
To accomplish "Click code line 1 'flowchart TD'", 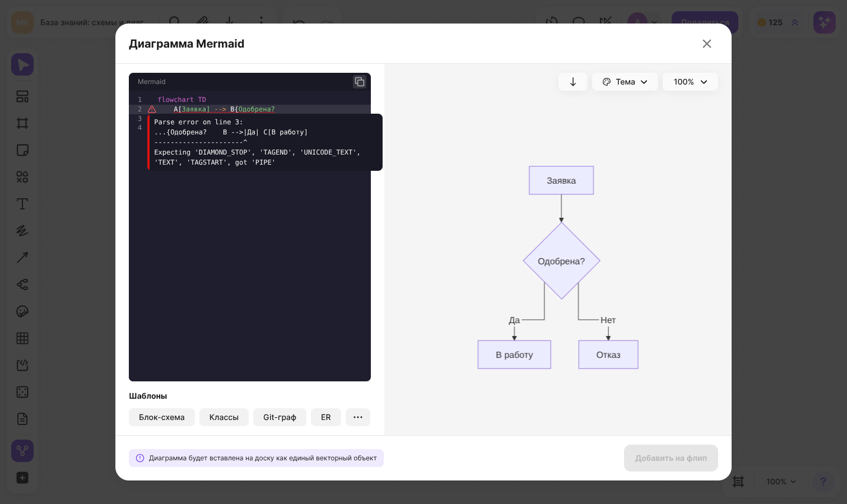I will pos(182,100).
